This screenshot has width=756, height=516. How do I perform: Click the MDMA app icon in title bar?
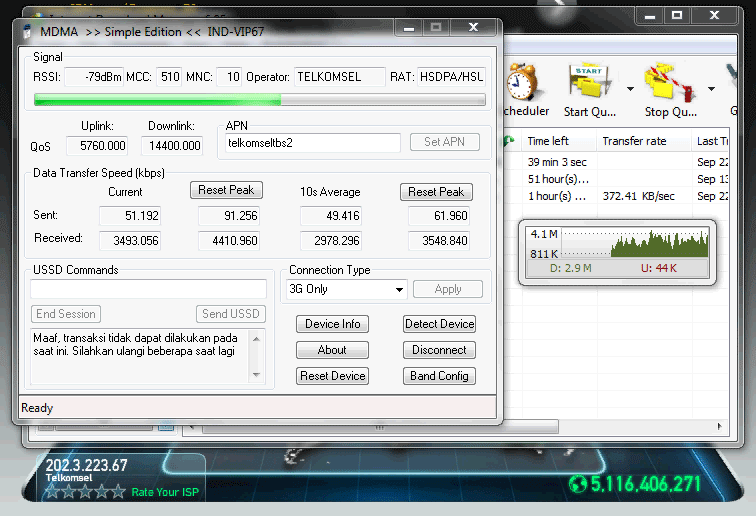coord(27,31)
